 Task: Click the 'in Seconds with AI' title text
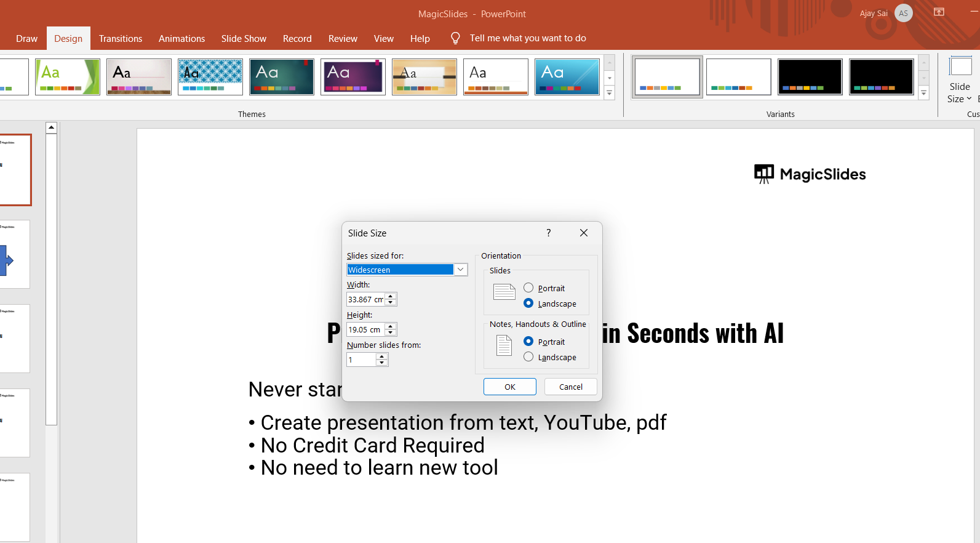click(x=693, y=334)
